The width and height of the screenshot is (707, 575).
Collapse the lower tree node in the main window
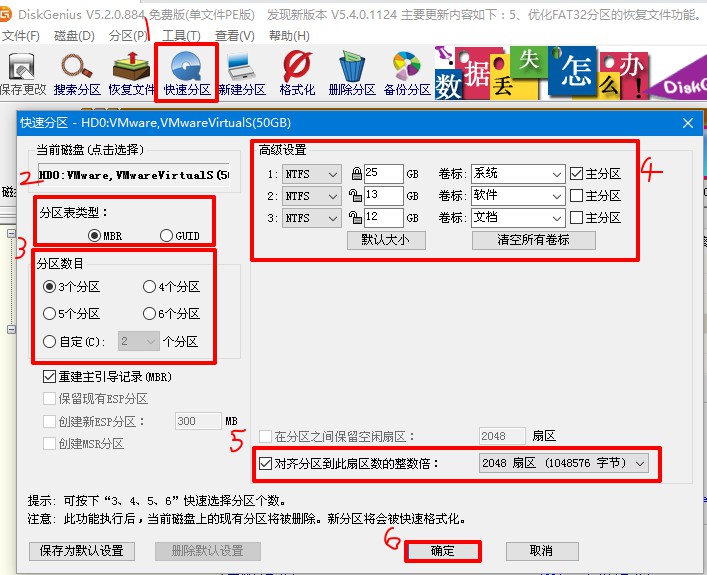[11, 329]
